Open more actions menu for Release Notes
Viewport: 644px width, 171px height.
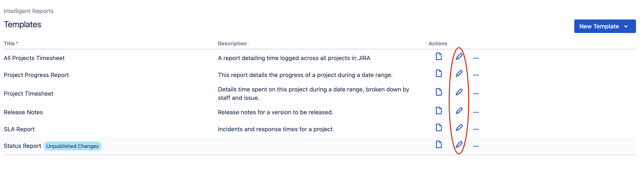[x=476, y=112]
